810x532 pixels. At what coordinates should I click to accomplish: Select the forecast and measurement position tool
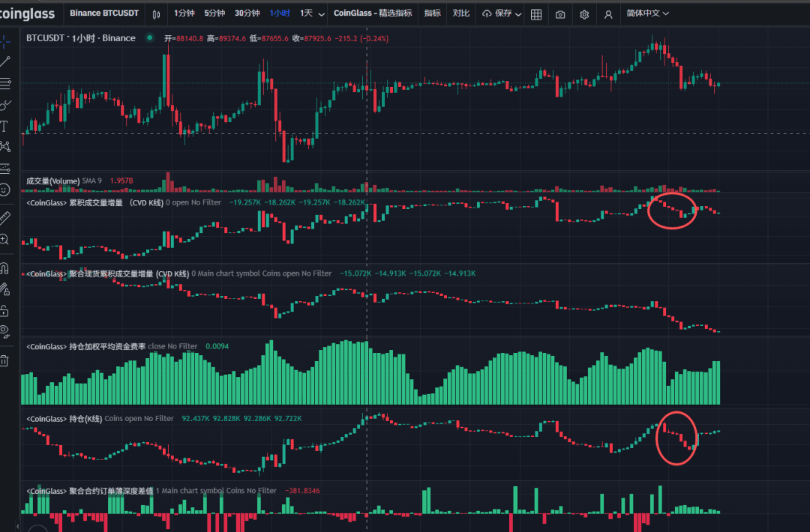[x=4, y=169]
